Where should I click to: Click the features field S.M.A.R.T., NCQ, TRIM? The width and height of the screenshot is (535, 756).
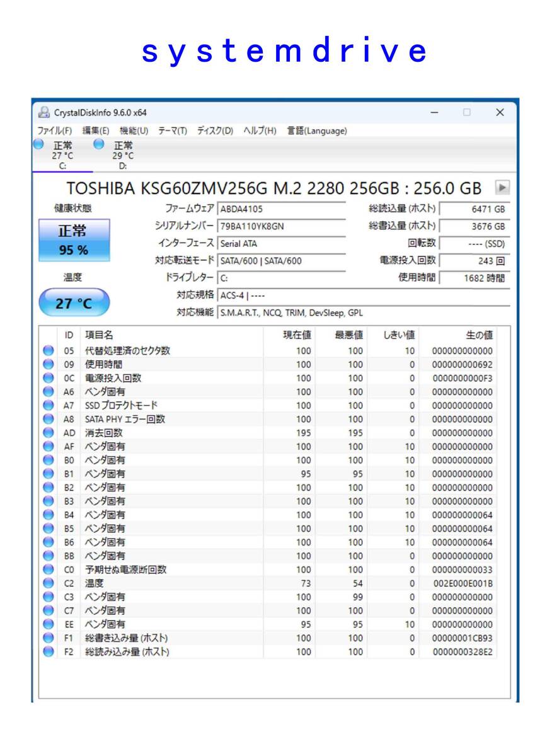[x=363, y=312]
